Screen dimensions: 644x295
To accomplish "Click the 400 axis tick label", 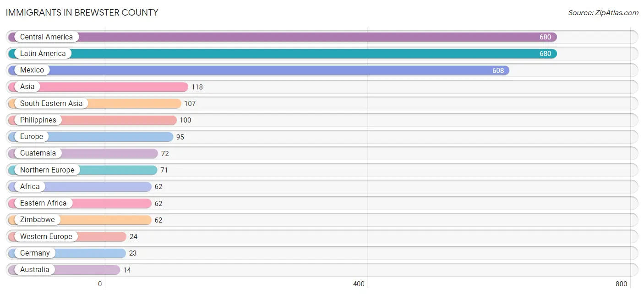I will (359, 284).
